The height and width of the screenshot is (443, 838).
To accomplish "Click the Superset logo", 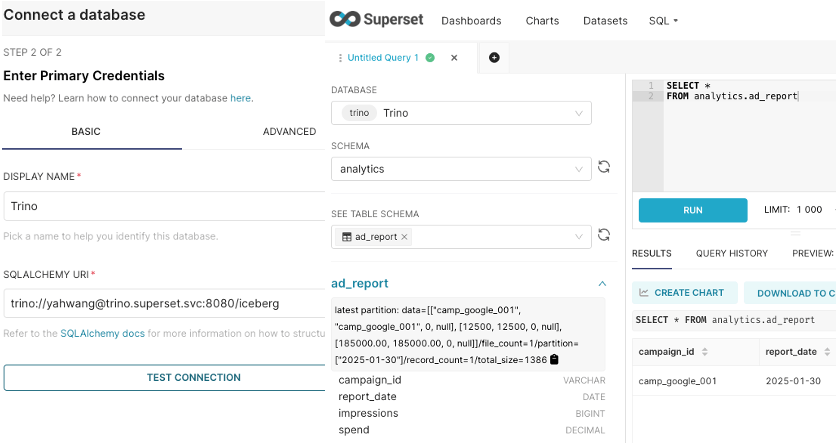I will pos(376,20).
